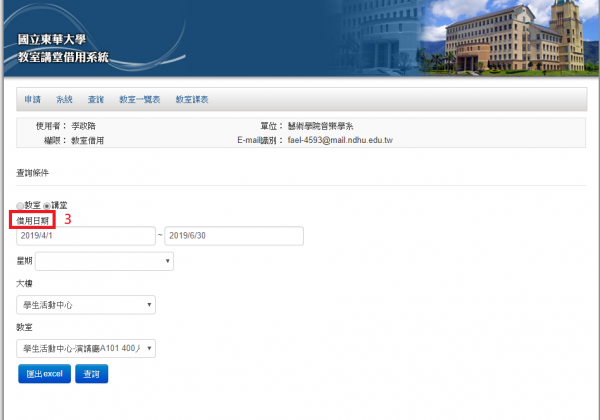Click the 匯出excel button

(44, 374)
